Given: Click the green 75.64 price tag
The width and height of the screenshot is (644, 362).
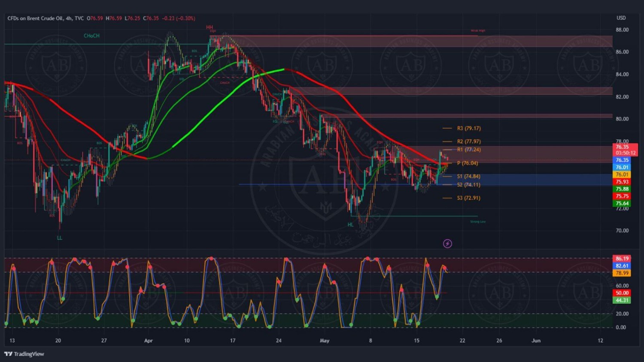Looking at the screenshot, I should (x=622, y=204).
